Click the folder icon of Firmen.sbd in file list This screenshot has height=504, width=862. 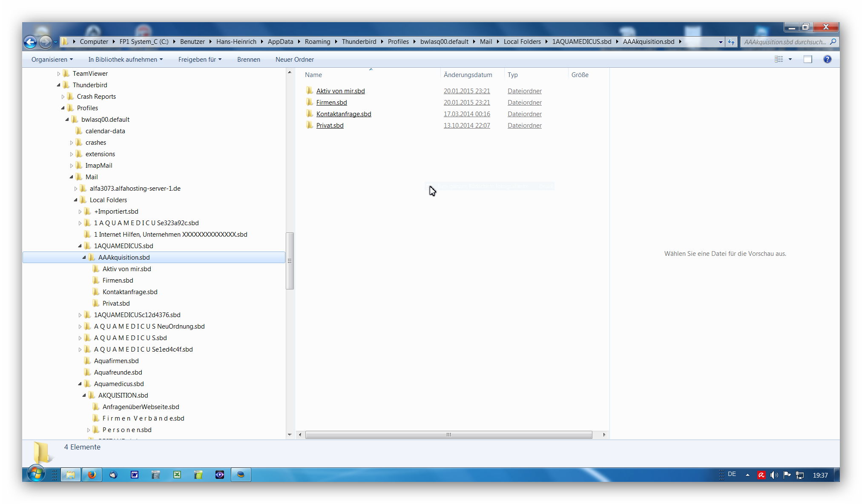(x=310, y=102)
